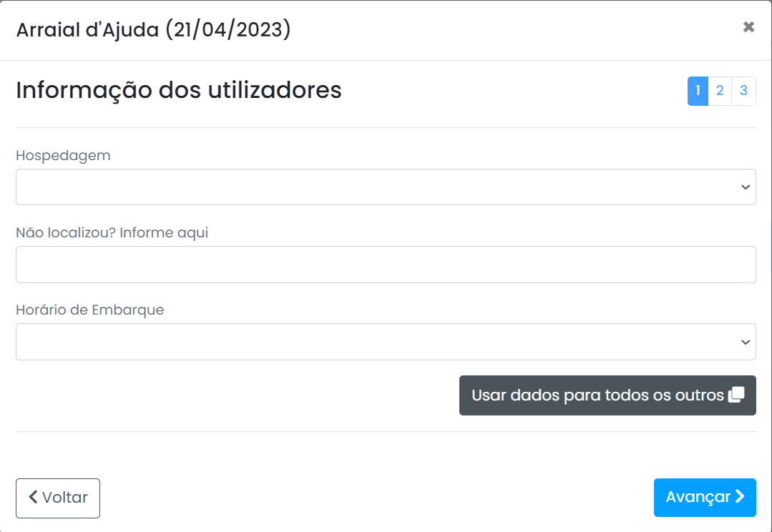Screen dimensions: 772x532
Task: Click the Voltar button
Action: [x=58, y=498]
